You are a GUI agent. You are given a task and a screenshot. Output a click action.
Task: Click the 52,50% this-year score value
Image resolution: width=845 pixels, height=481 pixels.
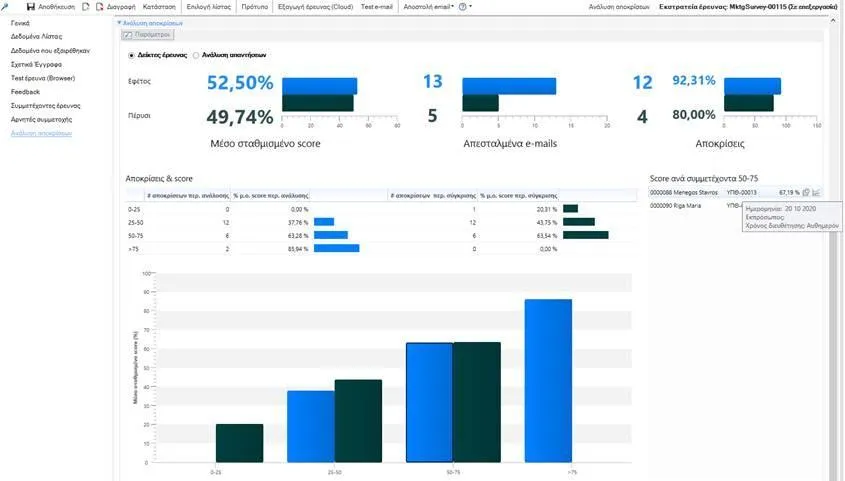[x=240, y=82]
